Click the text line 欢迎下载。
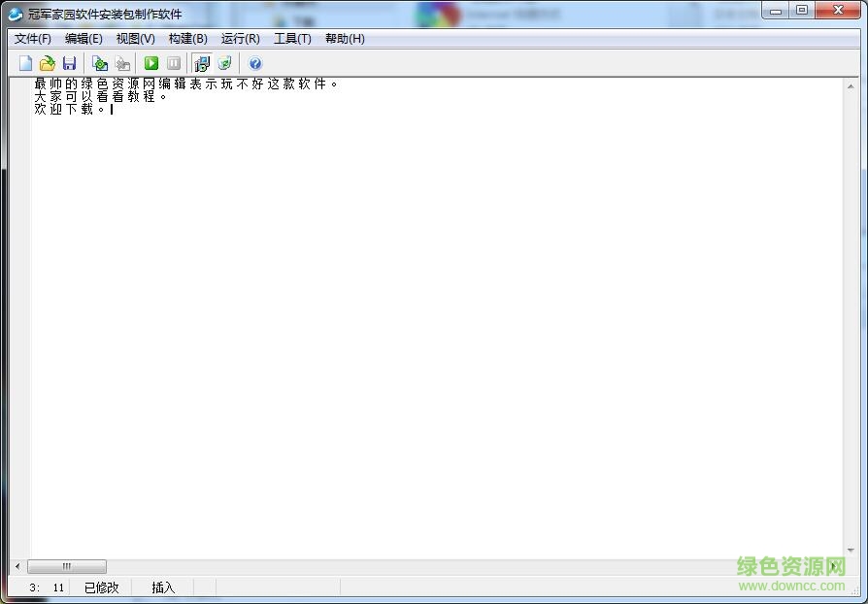 (x=70, y=109)
